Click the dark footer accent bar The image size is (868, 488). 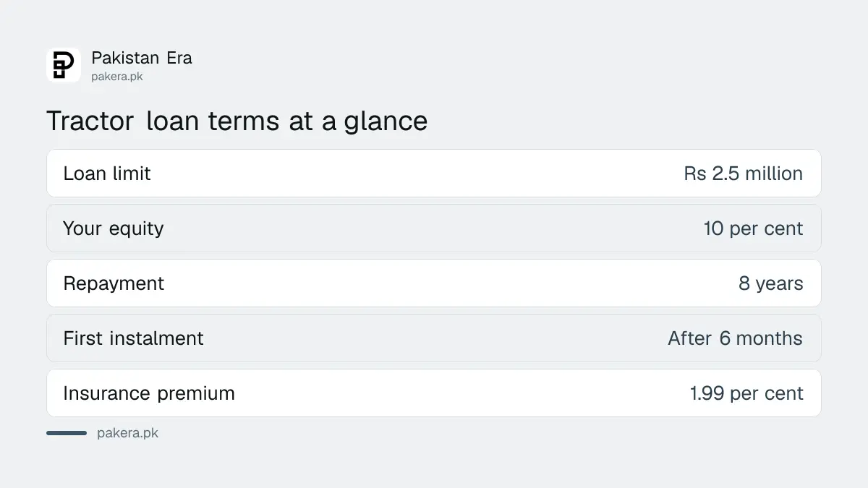(67, 433)
